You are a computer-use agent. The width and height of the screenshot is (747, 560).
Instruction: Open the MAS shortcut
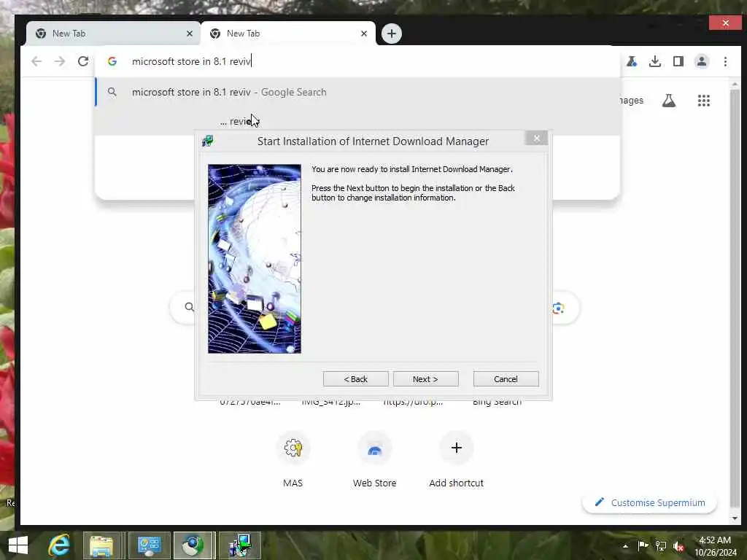click(x=293, y=459)
